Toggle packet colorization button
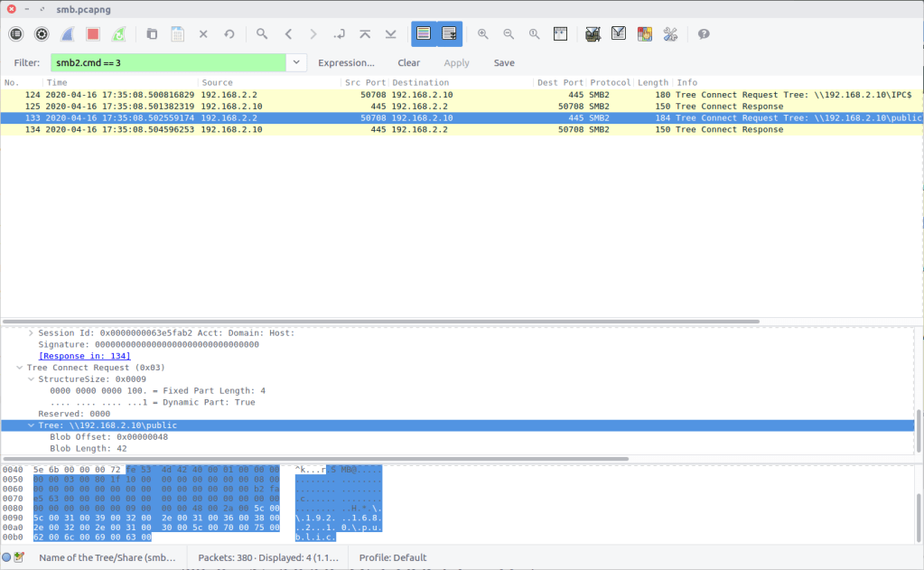The image size is (924, 570). (423, 34)
